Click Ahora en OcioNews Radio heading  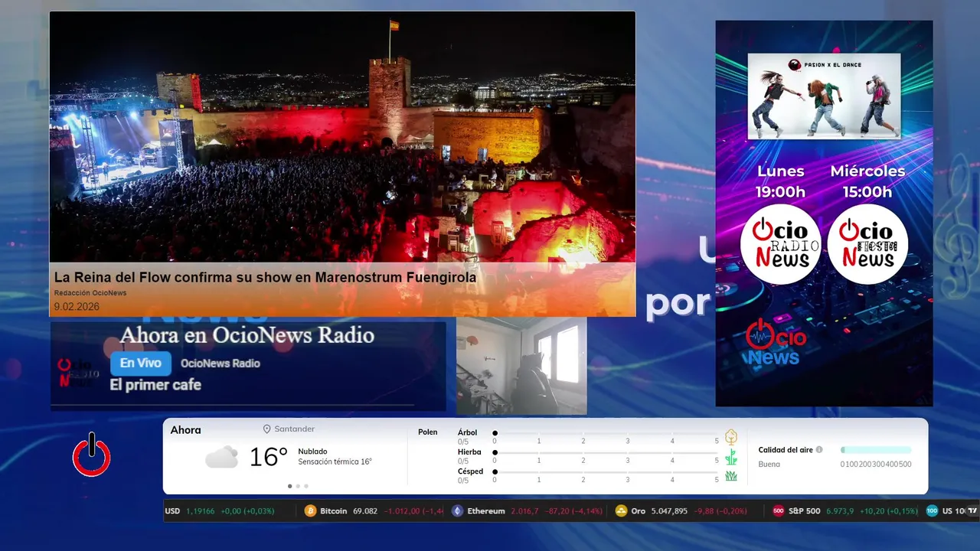[x=247, y=335]
